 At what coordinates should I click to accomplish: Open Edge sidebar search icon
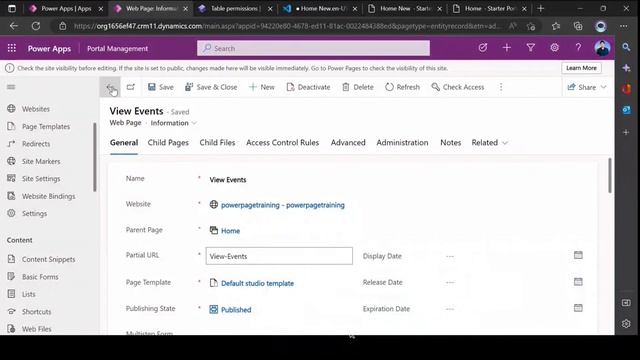tap(626, 47)
